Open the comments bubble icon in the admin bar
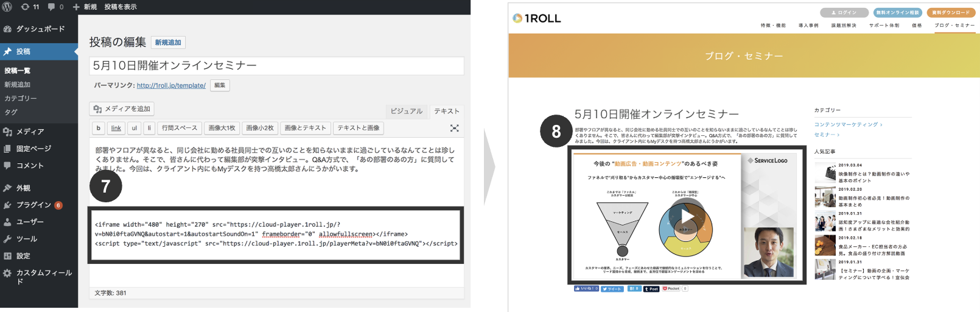This screenshot has width=980, height=312. (x=55, y=7)
